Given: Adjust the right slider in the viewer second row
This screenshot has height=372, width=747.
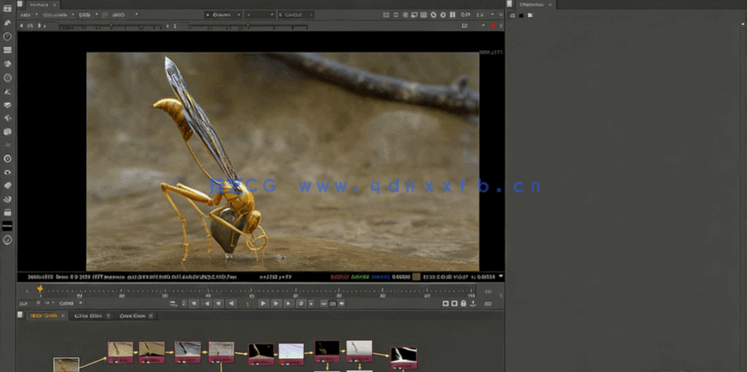Looking at the screenshot, I should coord(248,27).
